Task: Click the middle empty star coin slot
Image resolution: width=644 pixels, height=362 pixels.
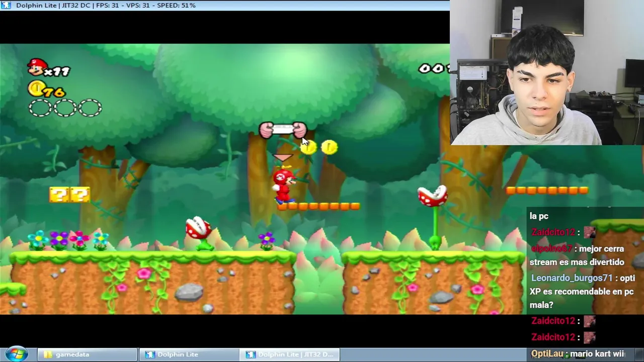Action: (65, 108)
